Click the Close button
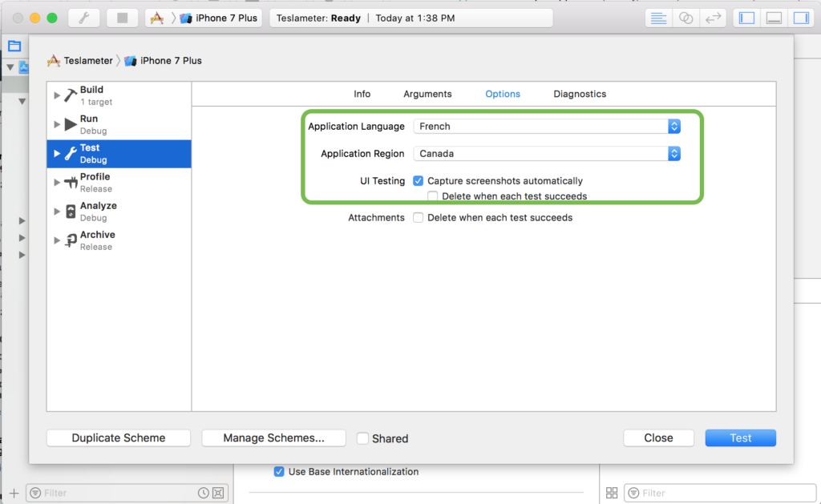This screenshot has width=821, height=504. point(659,438)
